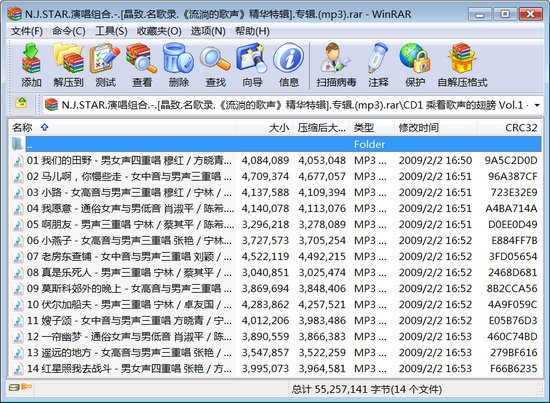Click the sort arrow beside 名称

click(44, 127)
